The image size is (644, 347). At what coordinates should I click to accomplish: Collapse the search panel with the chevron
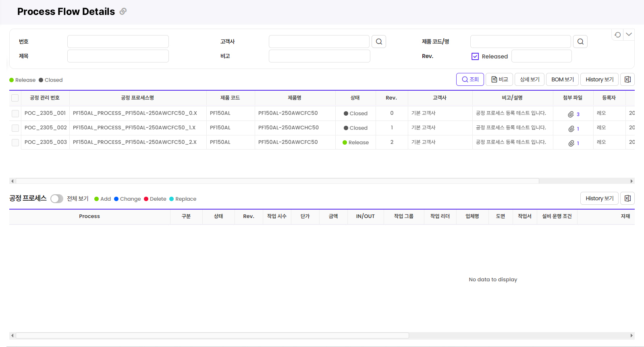click(629, 35)
